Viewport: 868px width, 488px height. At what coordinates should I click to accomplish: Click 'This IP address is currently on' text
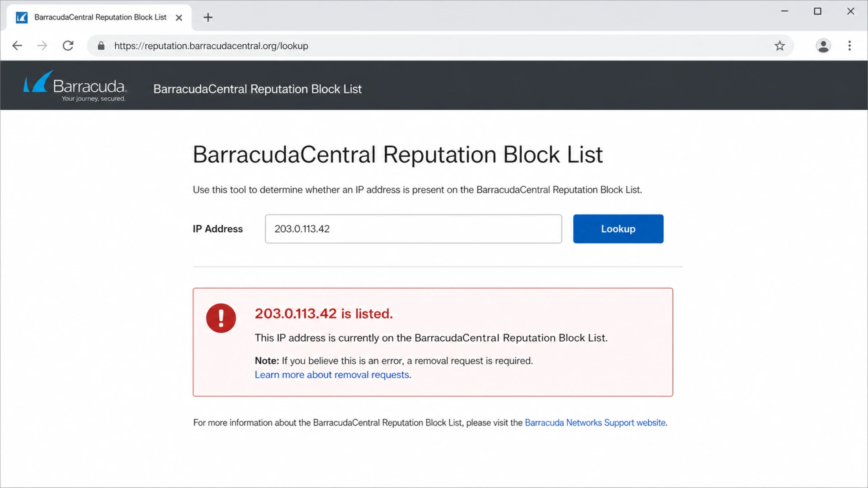(x=431, y=338)
